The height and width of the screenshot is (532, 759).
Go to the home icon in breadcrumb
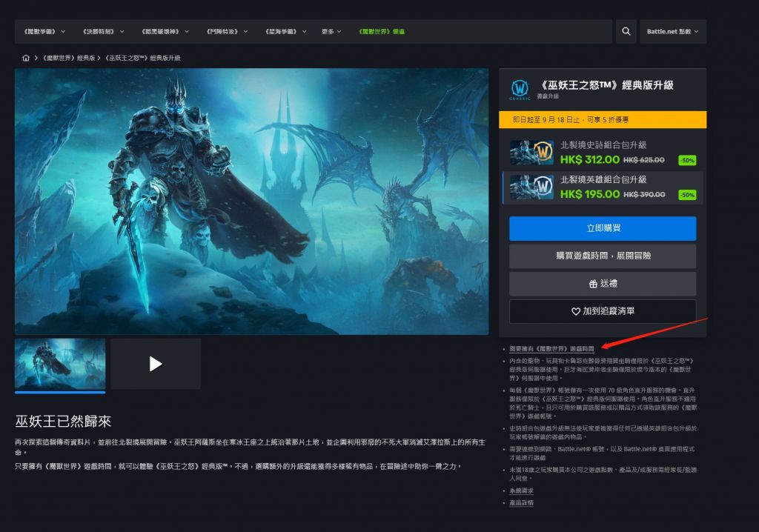coord(26,58)
